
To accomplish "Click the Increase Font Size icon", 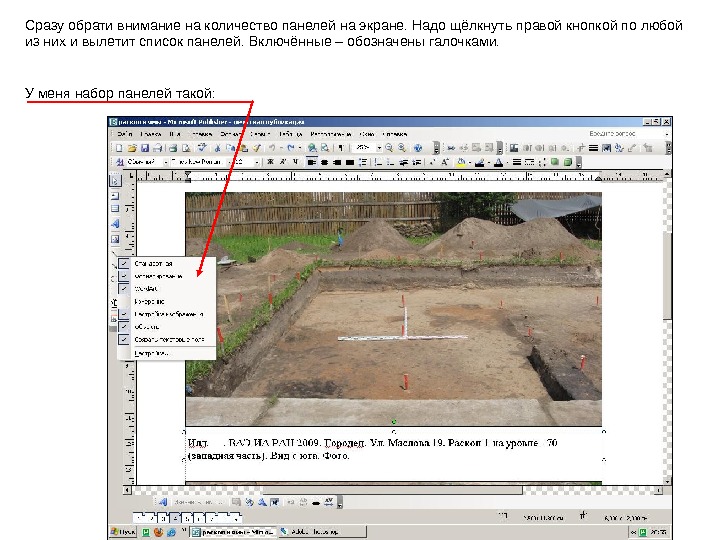I will [445, 162].
